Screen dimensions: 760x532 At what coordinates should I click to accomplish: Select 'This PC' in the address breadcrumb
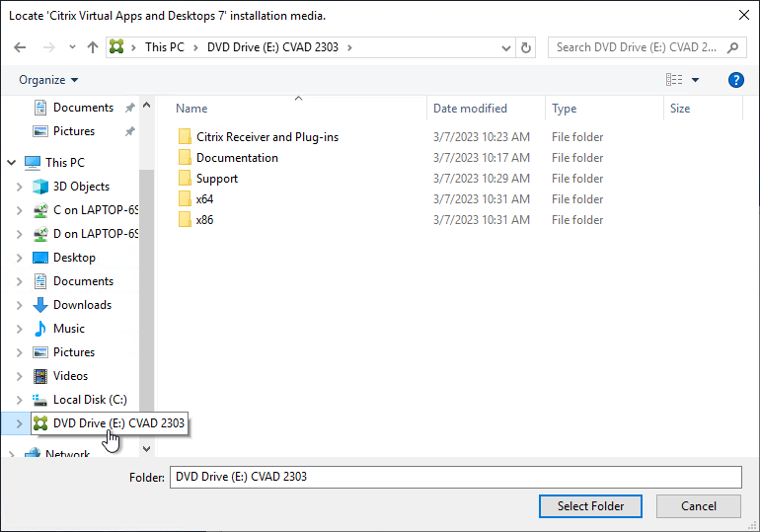(x=165, y=47)
